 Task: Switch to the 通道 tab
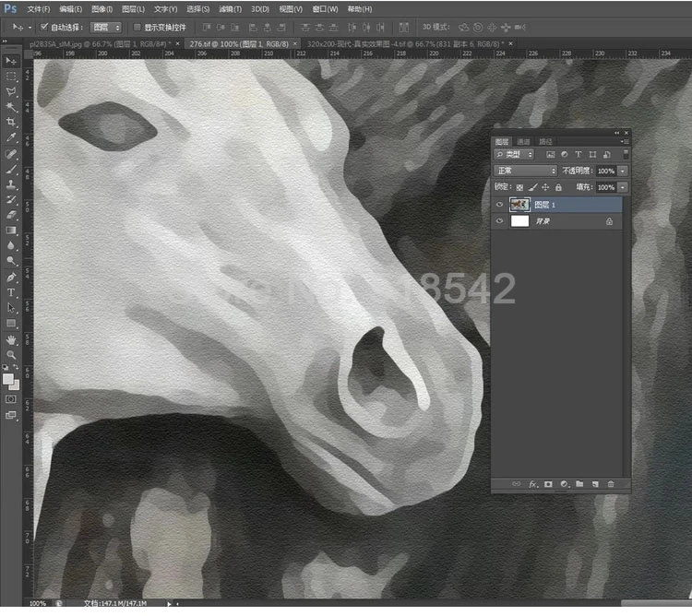click(523, 141)
